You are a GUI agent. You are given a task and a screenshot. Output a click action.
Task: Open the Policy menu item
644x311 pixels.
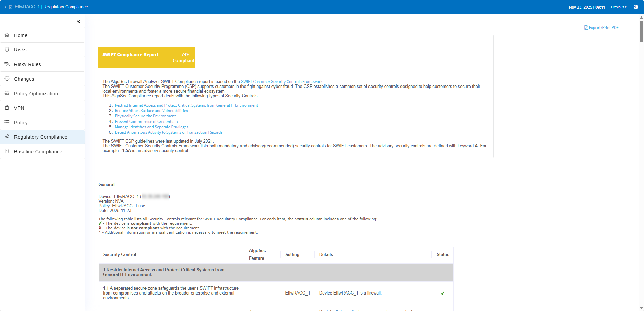pos(21,123)
